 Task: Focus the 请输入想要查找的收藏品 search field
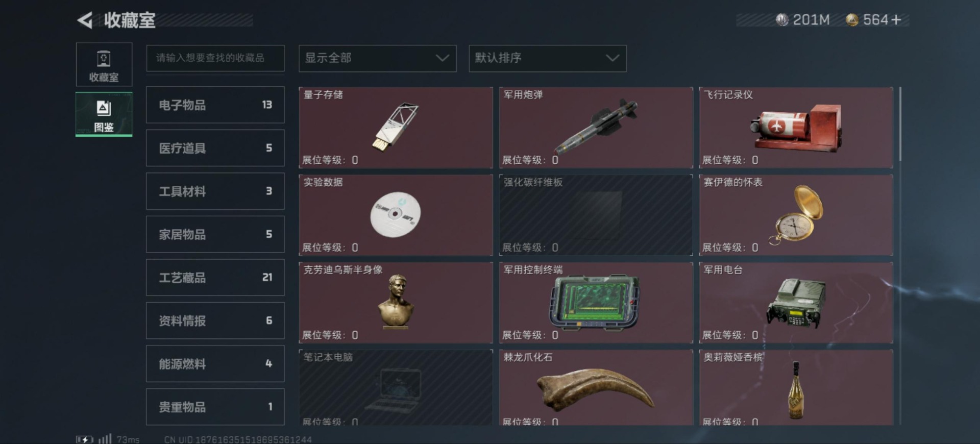click(x=215, y=58)
